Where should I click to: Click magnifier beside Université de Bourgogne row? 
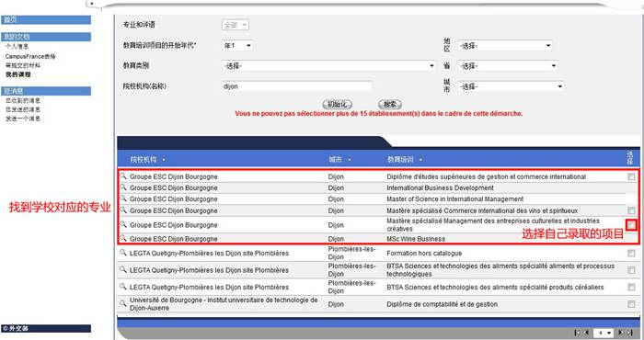pyautogui.click(x=123, y=303)
